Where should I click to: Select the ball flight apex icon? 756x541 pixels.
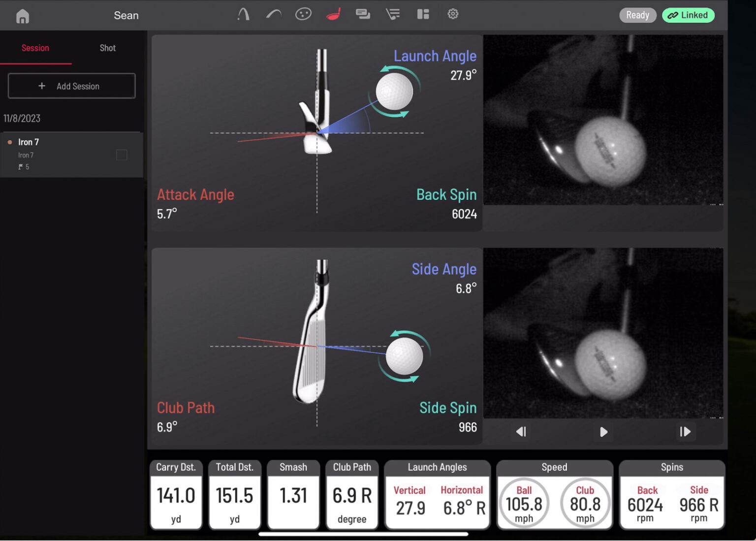(x=243, y=14)
